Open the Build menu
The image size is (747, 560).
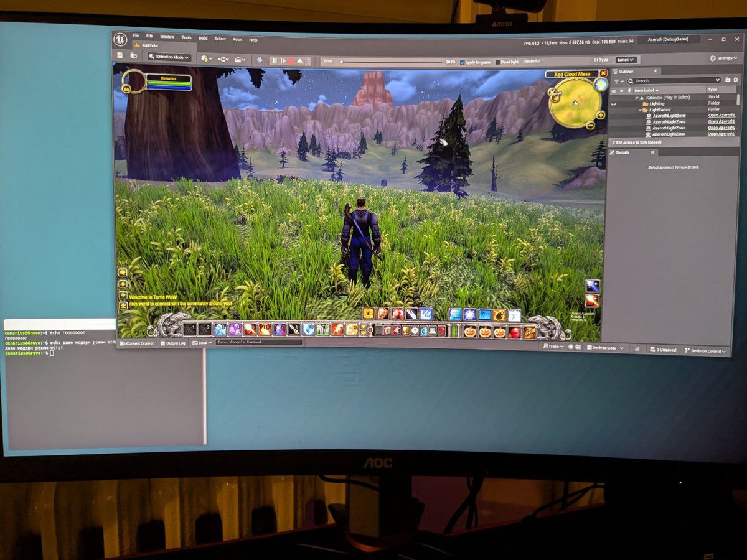pos(203,38)
